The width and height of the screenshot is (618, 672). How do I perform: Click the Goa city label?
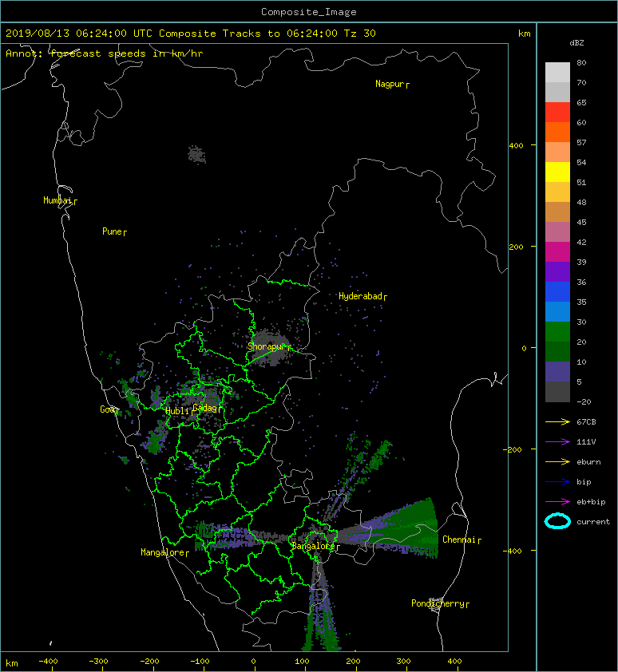point(107,409)
